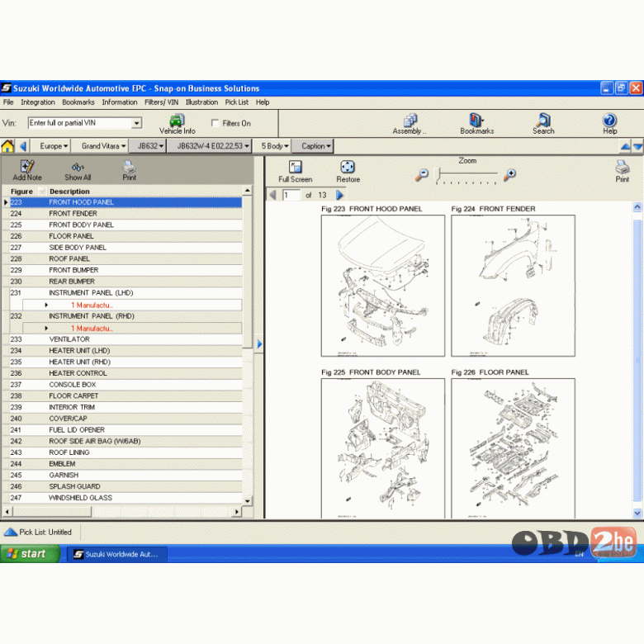Expand the manufacturer note under Instrument Panel (RHD)
This screenshot has width=644, height=644.
[46, 328]
